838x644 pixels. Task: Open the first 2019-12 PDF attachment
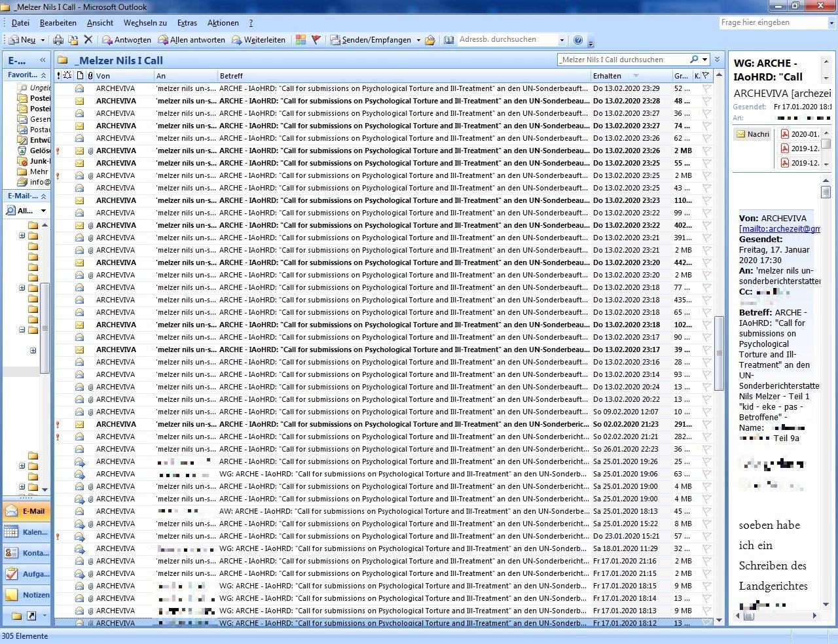coord(799,149)
